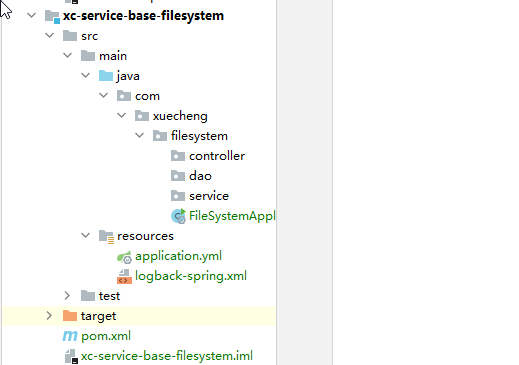Image resolution: width=519 pixels, height=365 pixels.
Task: Select the application.yml file name
Action: click(x=178, y=256)
